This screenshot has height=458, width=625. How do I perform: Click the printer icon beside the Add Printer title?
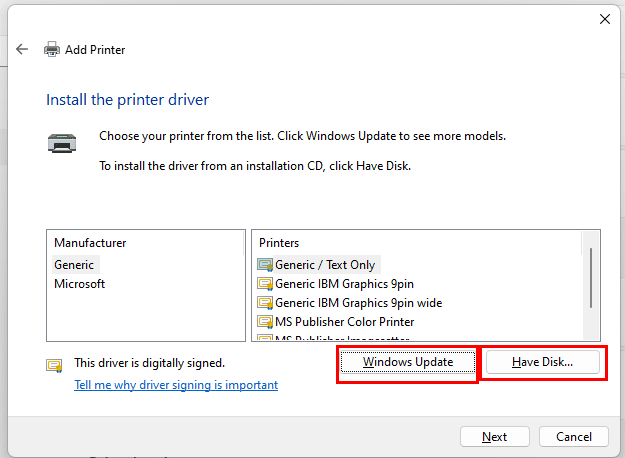pyautogui.click(x=52, y=49)
